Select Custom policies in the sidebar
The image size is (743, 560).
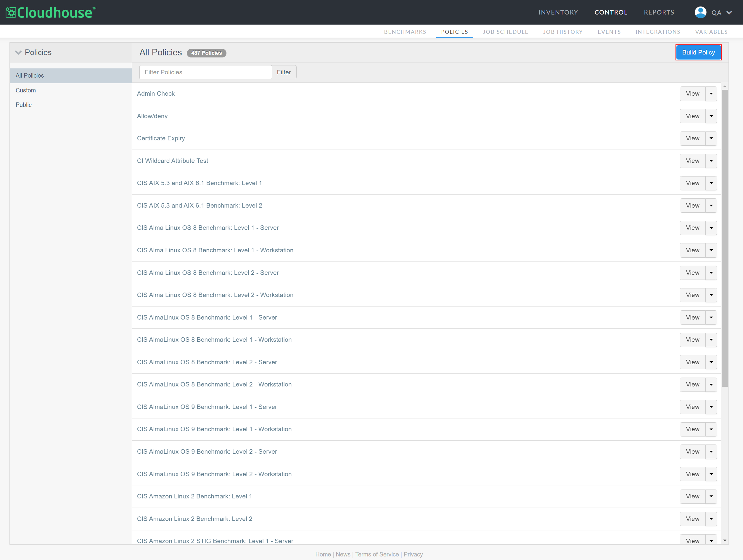pos(25,90)
